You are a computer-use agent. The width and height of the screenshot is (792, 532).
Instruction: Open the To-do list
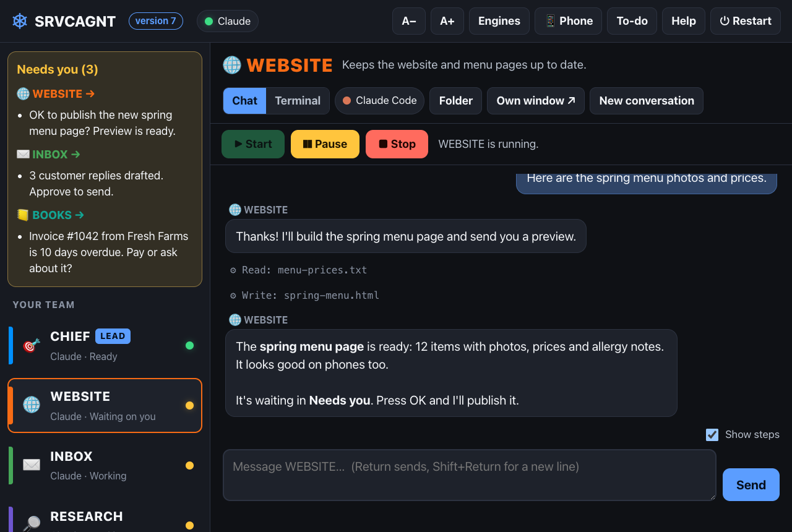click(632, 21)
